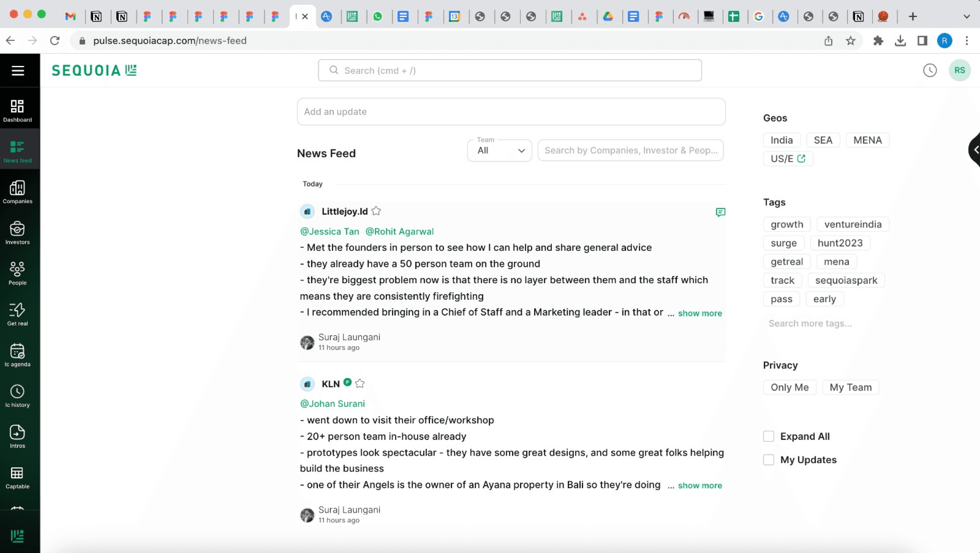Close the active Sequoia browser tab
The image size is (980, 553).
305,16
